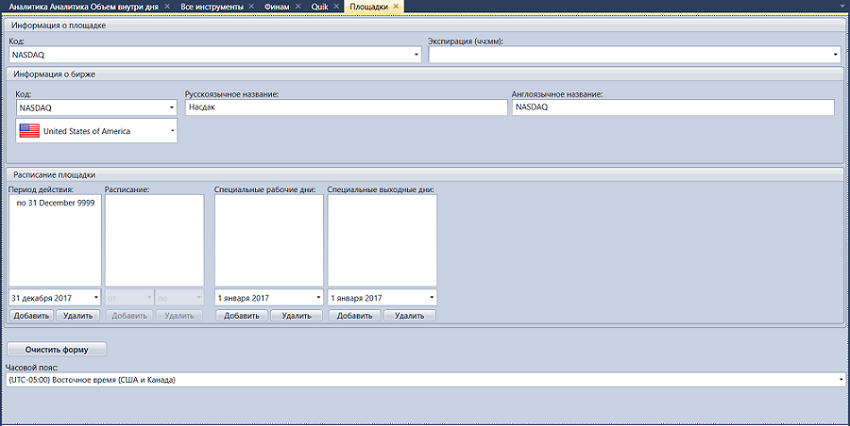Click the Информация о бирже section header
Viewport: 850px width, 426px height.
pyautogui.click(x=424, y=74)
